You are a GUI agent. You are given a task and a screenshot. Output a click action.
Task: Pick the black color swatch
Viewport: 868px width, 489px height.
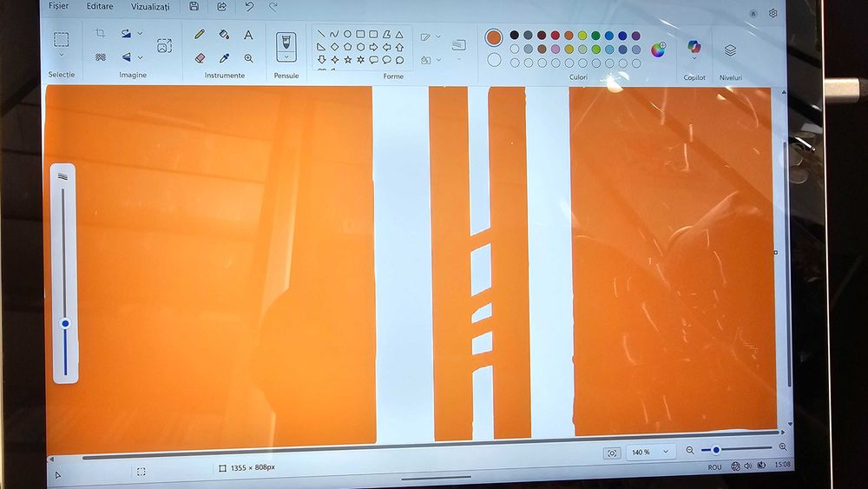tap(514, 35)
